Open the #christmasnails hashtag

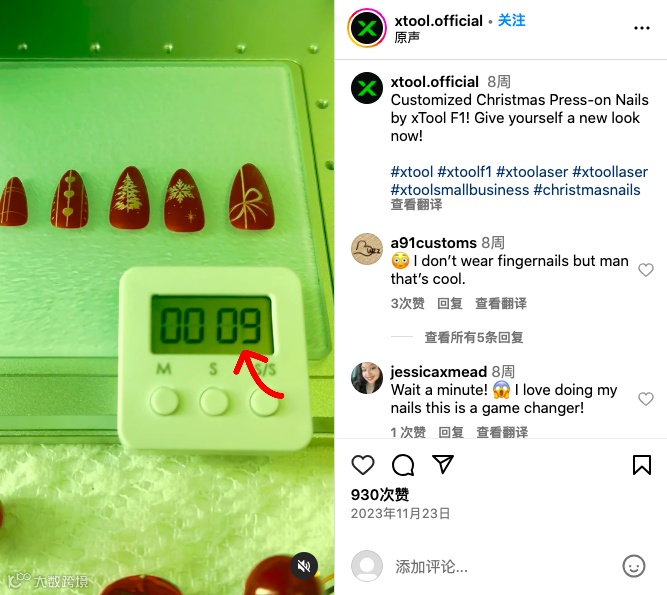click(x=587, y=190)
